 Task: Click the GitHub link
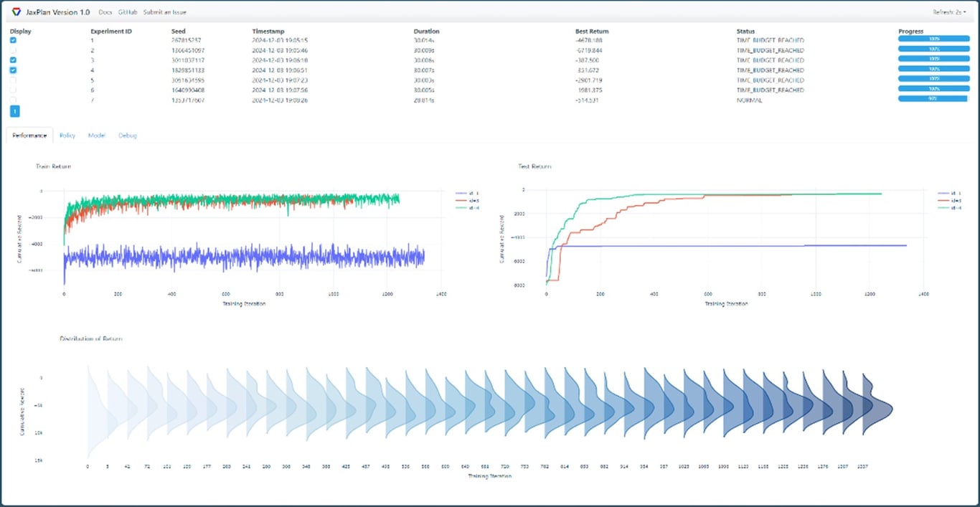(127, 11)
